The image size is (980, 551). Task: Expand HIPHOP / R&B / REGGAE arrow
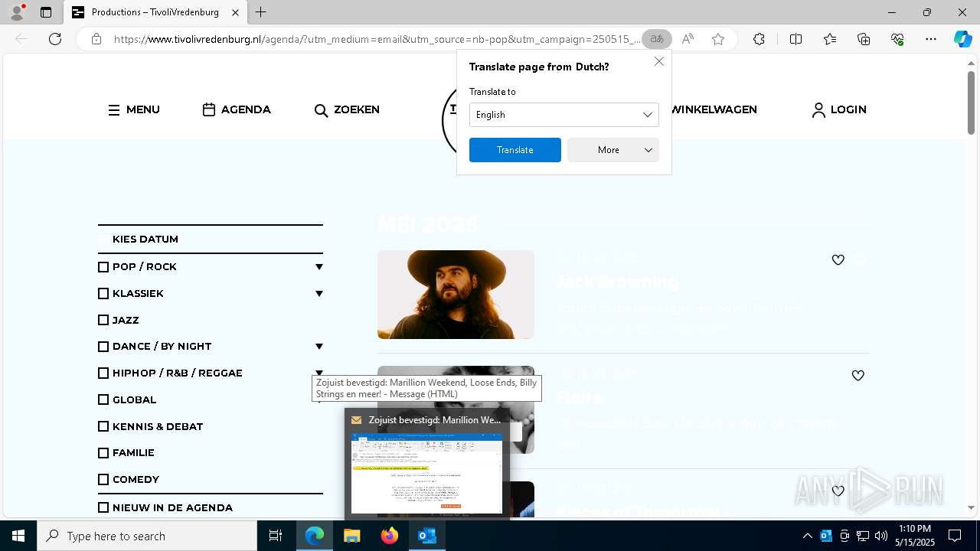318,373
